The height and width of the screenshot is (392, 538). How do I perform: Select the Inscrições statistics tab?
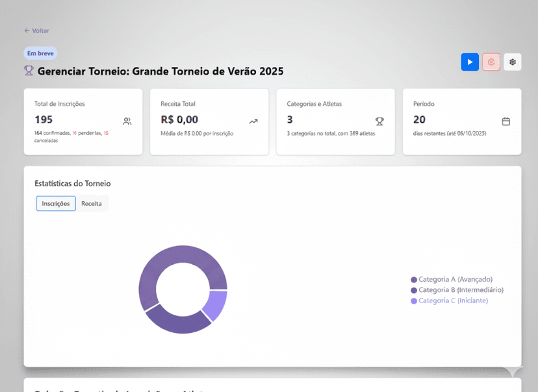coord(55,203)
